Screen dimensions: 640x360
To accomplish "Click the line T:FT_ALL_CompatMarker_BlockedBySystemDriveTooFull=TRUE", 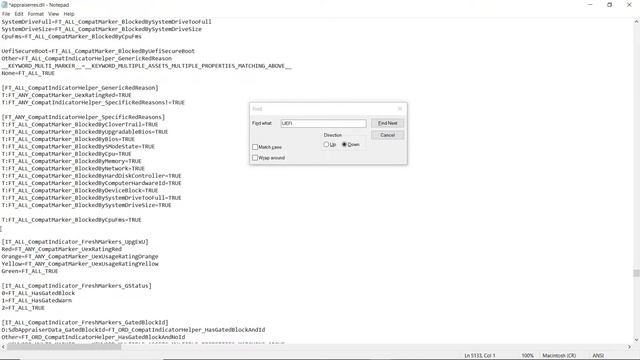I will (91, 198).
